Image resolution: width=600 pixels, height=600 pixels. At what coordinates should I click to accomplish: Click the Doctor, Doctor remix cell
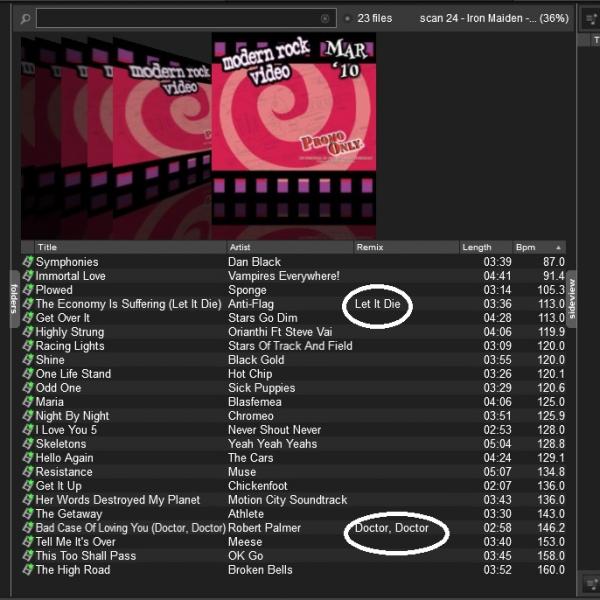tap(392, 528)
